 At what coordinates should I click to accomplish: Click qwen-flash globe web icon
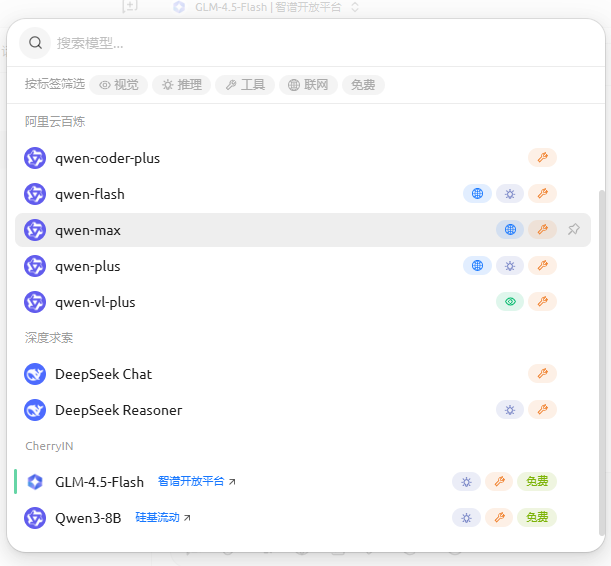(477, 194)
